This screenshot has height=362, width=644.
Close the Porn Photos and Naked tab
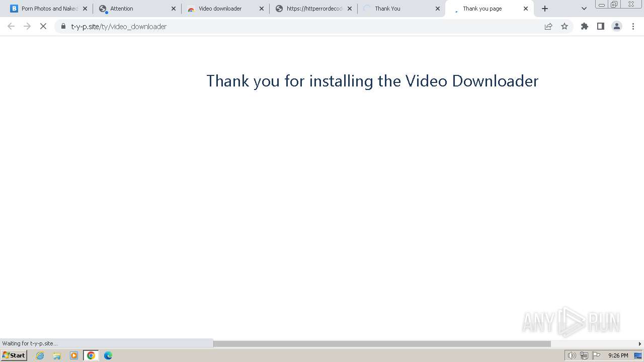click(85, 9)
